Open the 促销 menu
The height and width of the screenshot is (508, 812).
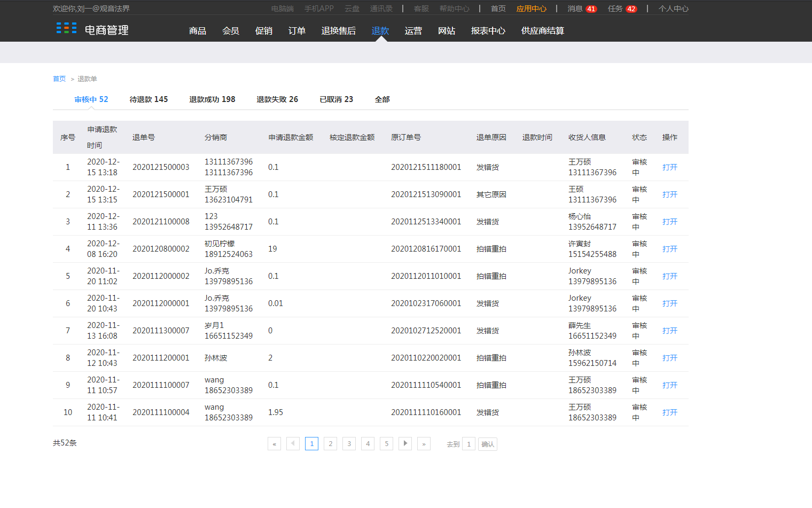pyautogui.click(x=264, y=31)
